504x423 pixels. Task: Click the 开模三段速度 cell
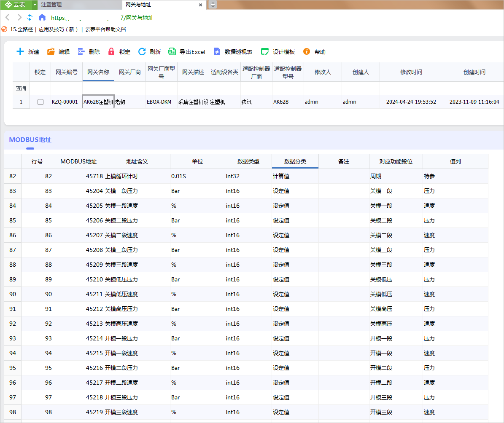pos(137,412)
